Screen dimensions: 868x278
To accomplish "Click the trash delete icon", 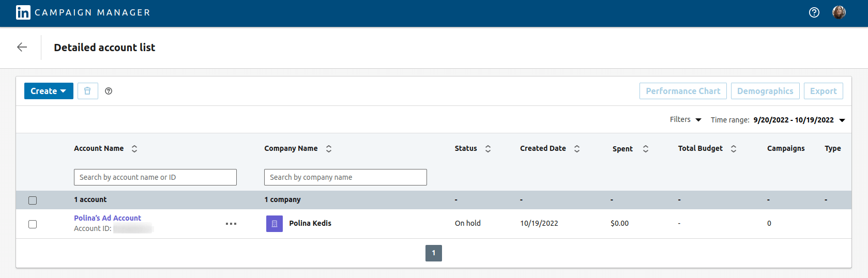I will (87, 91).
